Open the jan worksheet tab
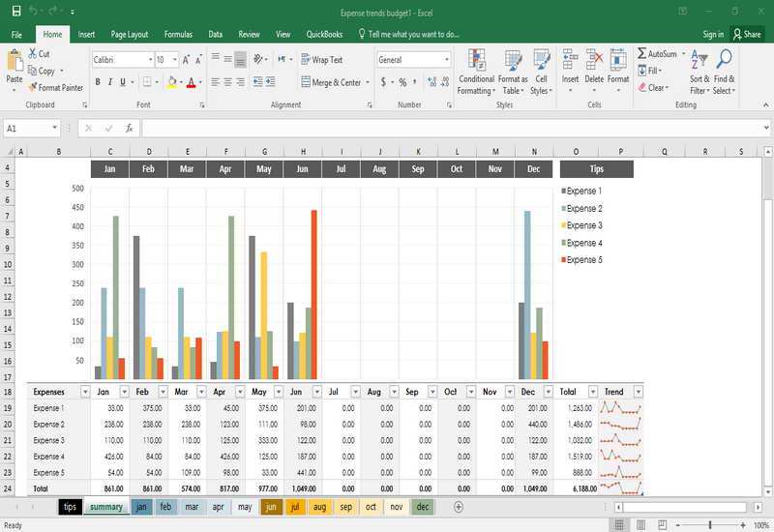This screenshot has width=774, height=532. click(x=141, y=507)
